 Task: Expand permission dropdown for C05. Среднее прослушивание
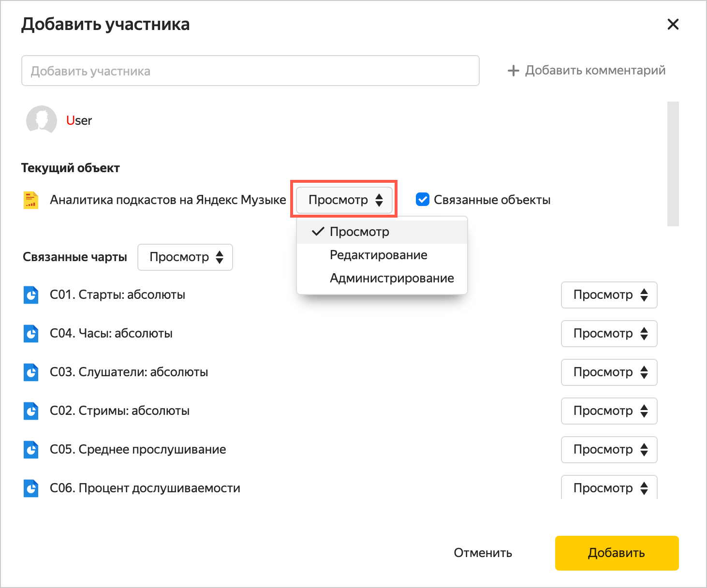pyautogui.click(x=609, y=450)
